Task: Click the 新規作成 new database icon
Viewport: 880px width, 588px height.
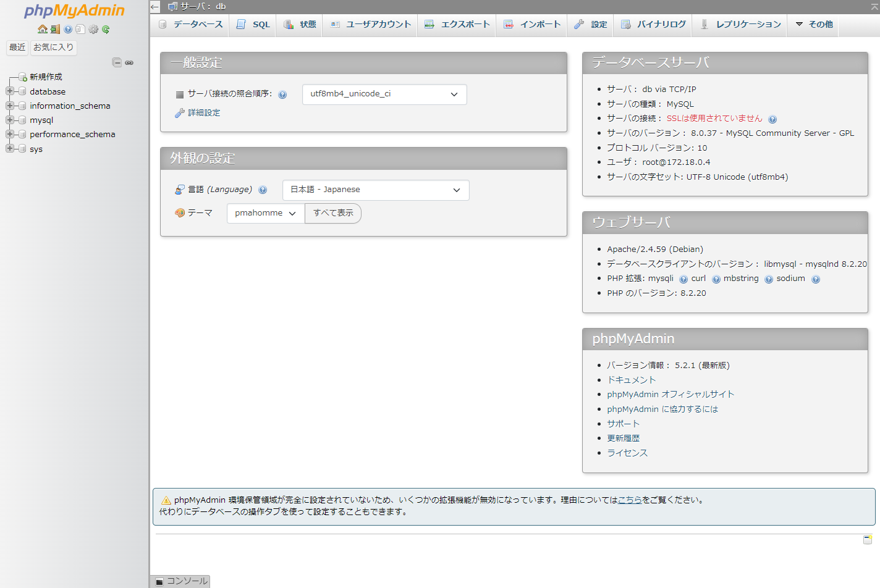Action: tap(22, 77)
